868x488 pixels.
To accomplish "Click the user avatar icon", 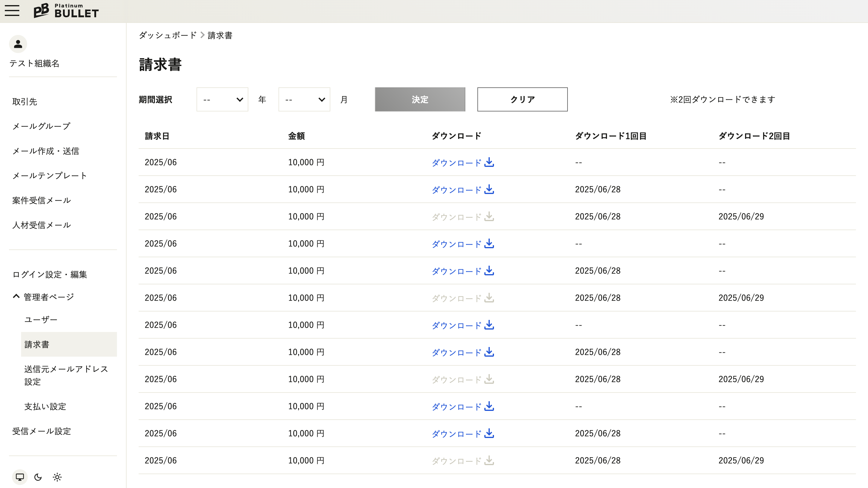I will coord(18,44).
